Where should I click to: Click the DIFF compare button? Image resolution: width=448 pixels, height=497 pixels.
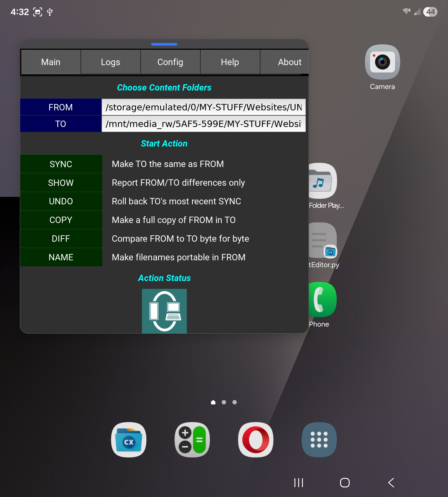click(x=61, y=238)
